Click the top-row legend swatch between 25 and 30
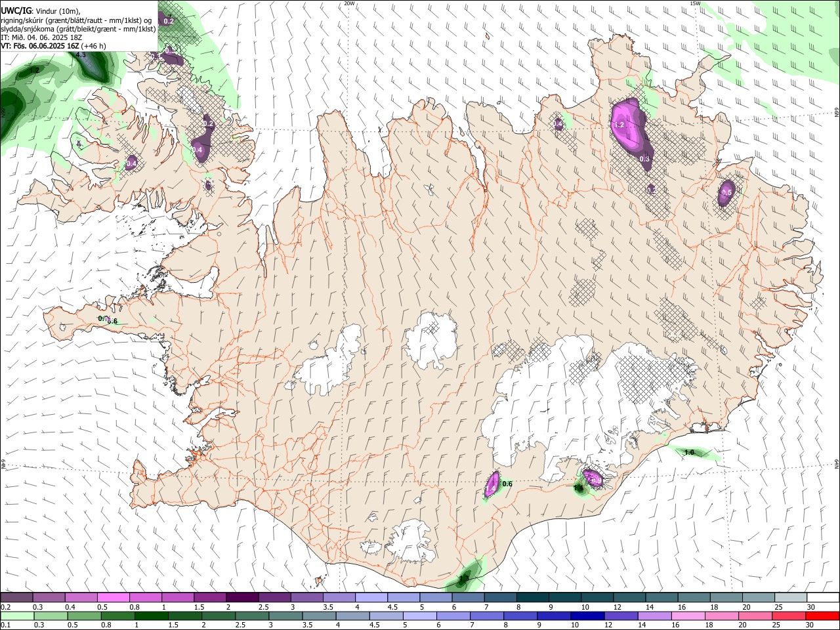The width and height of the screenshot is (840, 630). click(x=789, y=598)
